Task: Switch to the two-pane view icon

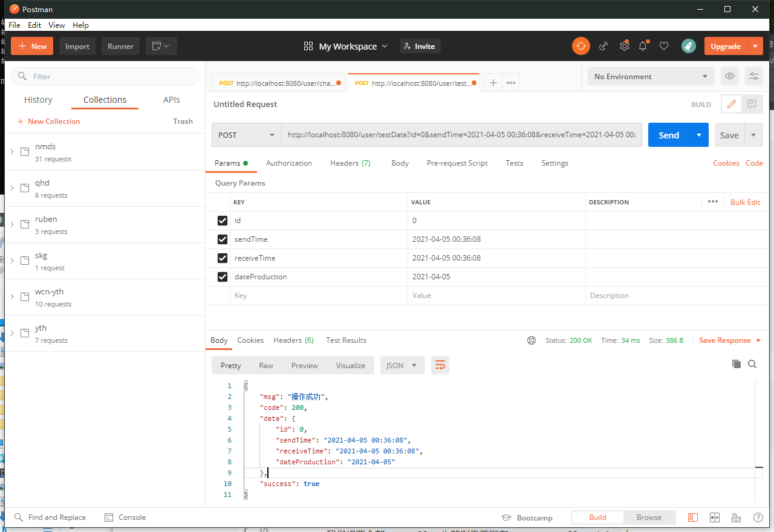Action: [x=715, y=517]
